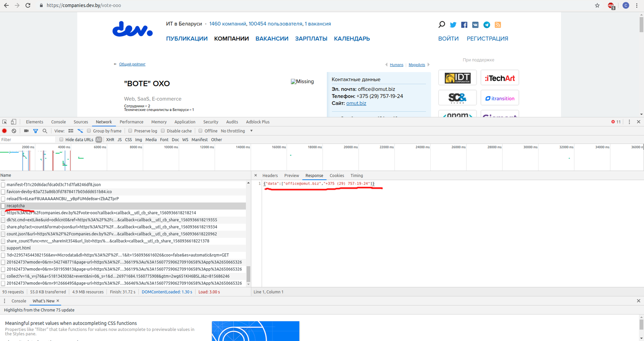Click the page vertical scrollbar thumb
This screenshot has height=341, width=644.
[x=641, y=24]
